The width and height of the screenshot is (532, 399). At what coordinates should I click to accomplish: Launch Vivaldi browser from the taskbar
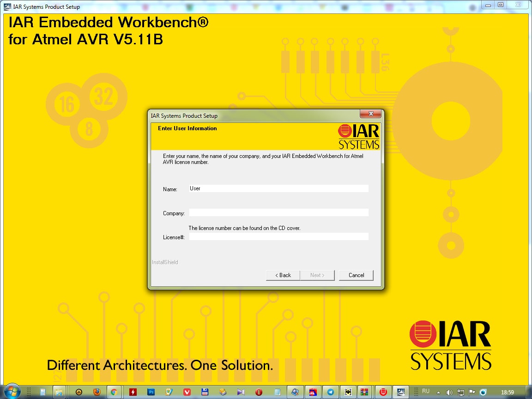coord(187,392)
